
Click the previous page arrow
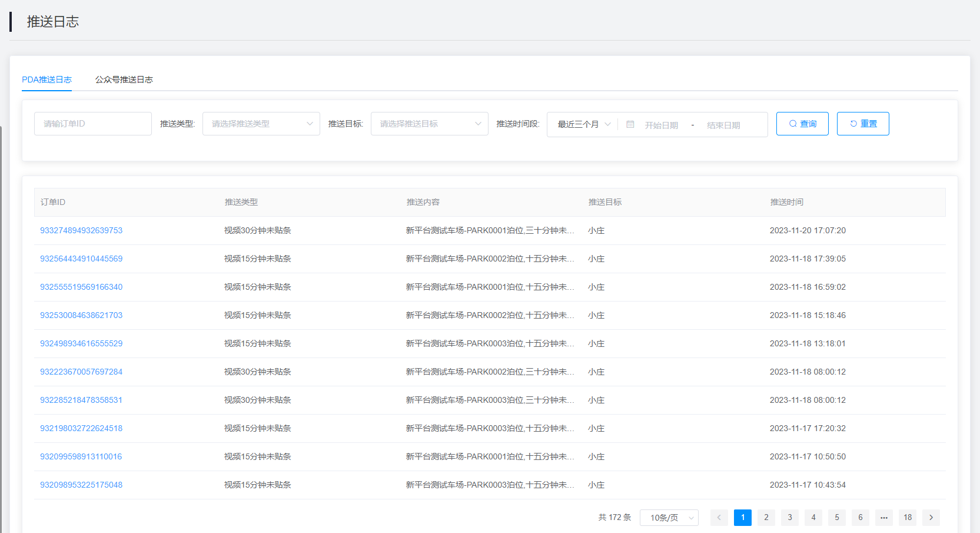[719, 518]
